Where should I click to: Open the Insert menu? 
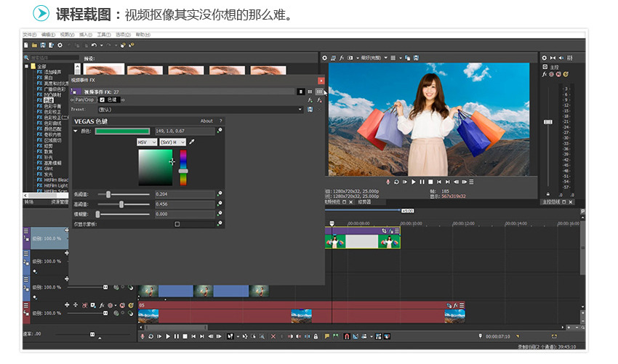(86, 35)
